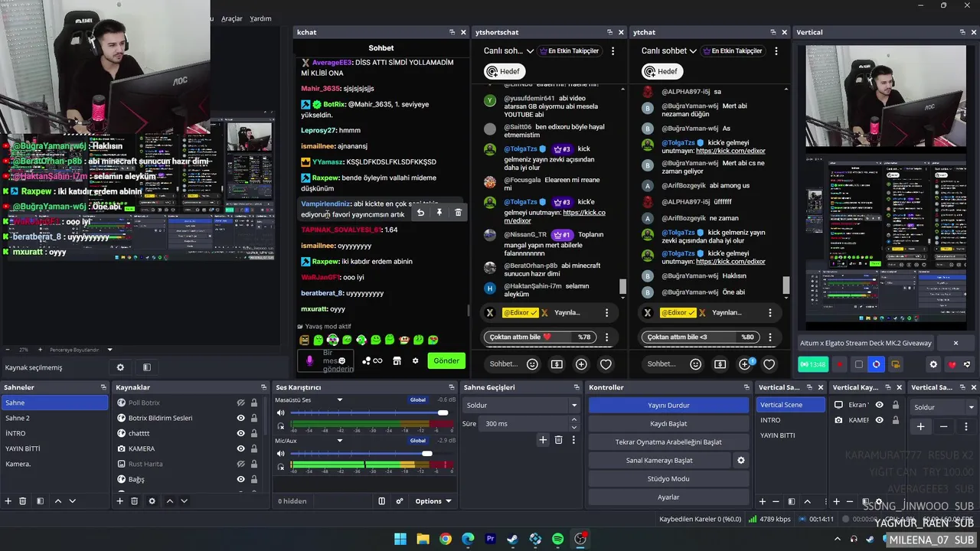980x551 pixels.
Task: Hide the Botrix Bildirim Sesleri source
Action: point(240,418)
